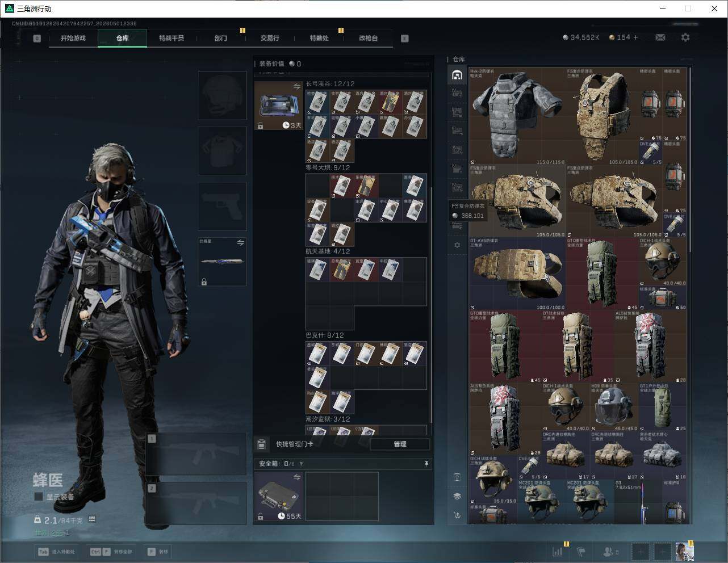This screenshot has width=728, height=563.
Task: Expand the safe box help dropdown arrow
Action: (x=301, y=464)
